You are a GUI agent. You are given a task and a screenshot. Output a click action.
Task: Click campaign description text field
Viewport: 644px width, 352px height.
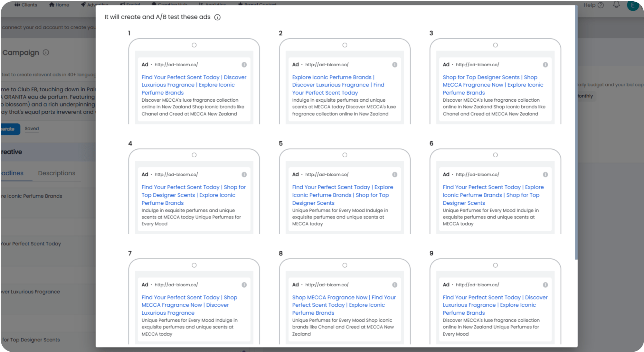48,100
